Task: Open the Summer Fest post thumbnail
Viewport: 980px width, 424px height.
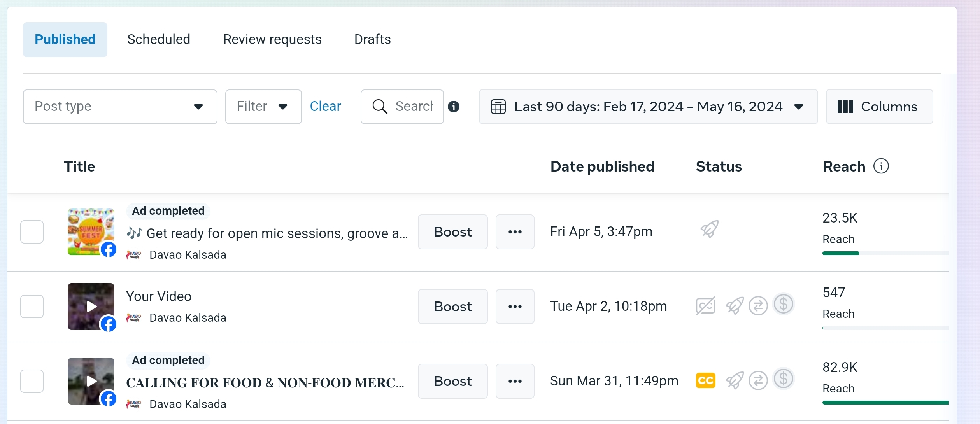Action: pyautogui.click(x=91, y=231)
